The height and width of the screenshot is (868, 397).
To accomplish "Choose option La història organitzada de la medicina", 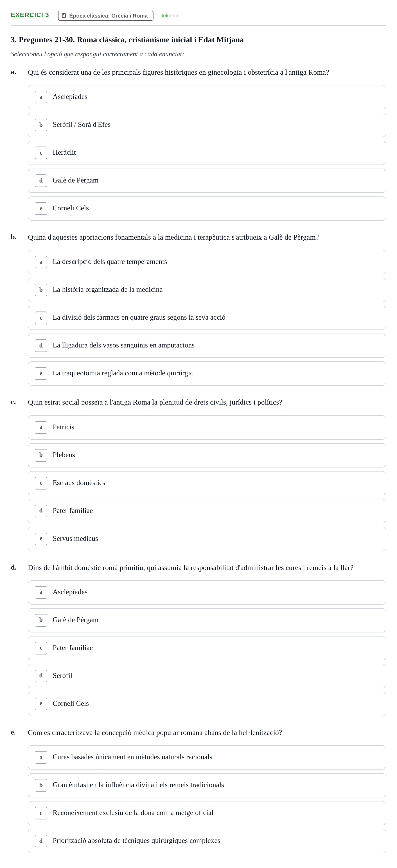I will (x=207, y=290).
